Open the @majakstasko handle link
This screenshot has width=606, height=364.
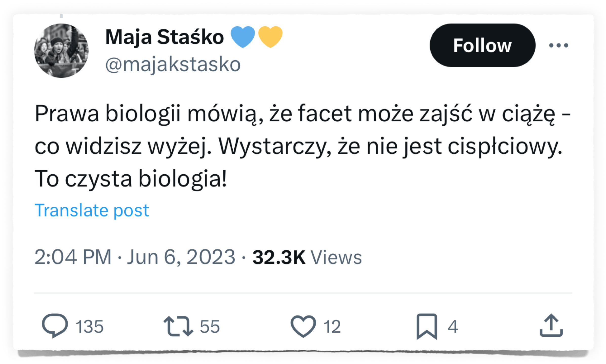pyautogui.click(x=173, y=64)
